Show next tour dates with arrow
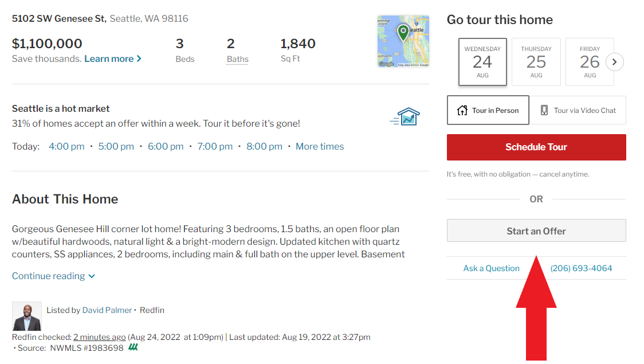 [614, 62]
